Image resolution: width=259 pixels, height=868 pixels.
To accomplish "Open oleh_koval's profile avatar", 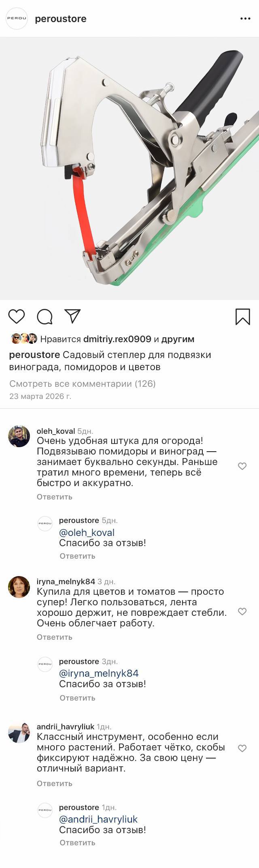I will pyautogui.click(x=19, y=436).
